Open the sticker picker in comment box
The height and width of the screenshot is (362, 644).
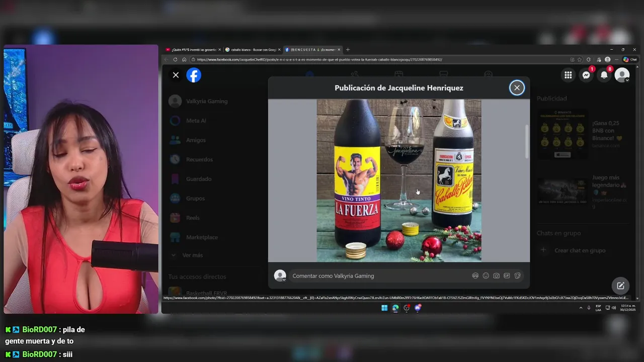(517, 276)
